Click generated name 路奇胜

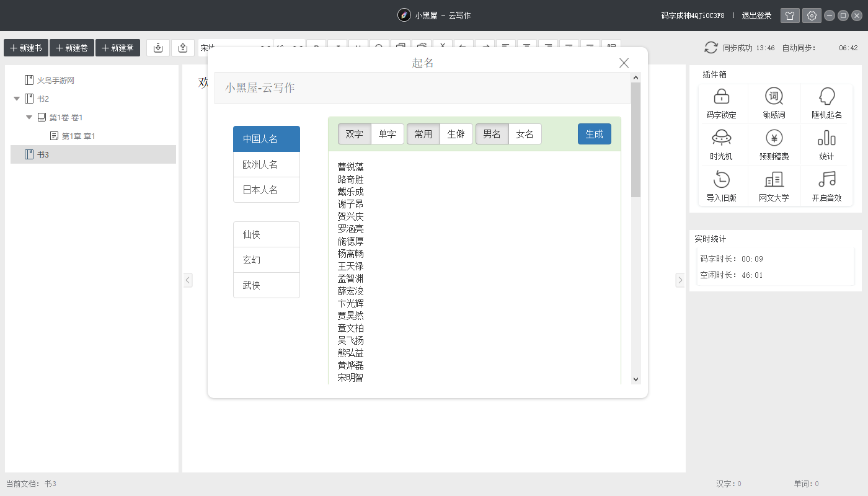[x=351, y=179]
